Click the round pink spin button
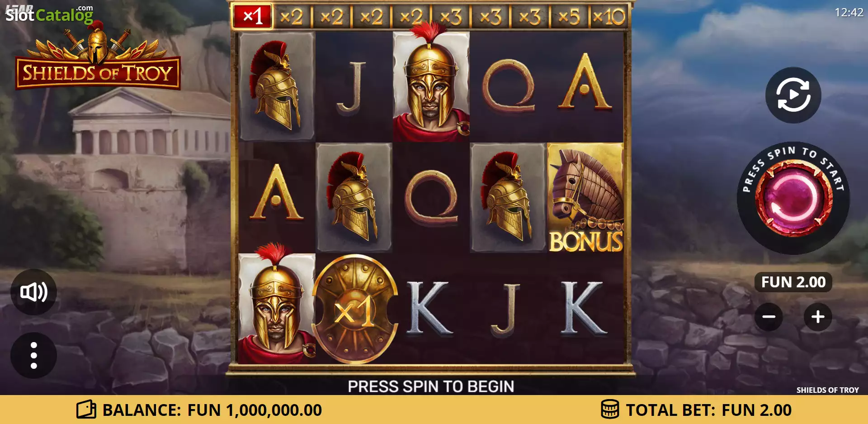The height and width of the screenshot is (424, 868). pos(793,198)
